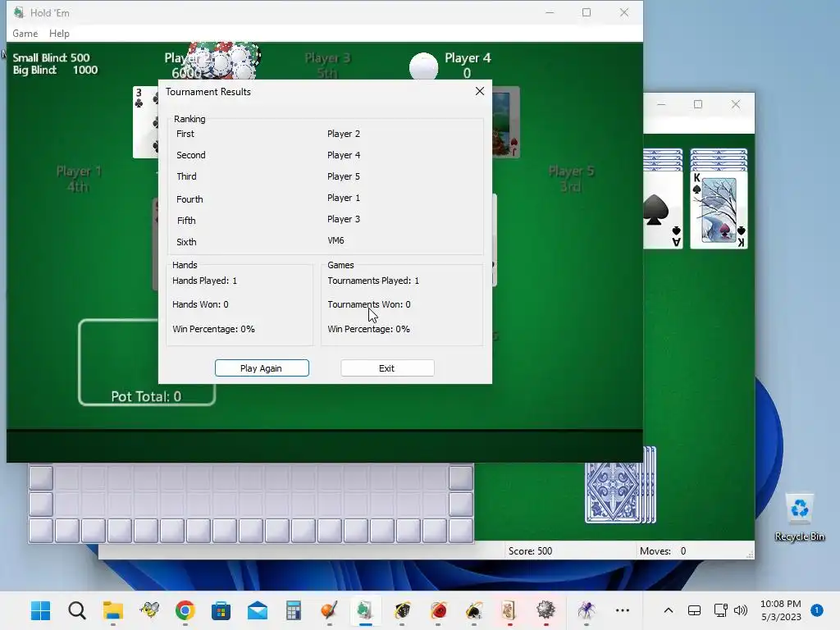
Task: Click 'Moves: 0' in Solitaire status bar
Action: coord(663,550)
